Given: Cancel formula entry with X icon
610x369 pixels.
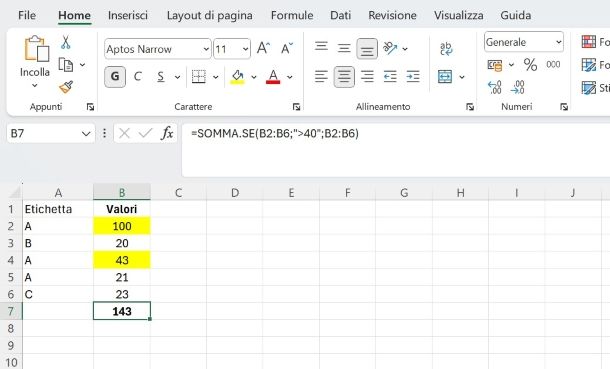Looking at the screenshot, I should 124,133.
